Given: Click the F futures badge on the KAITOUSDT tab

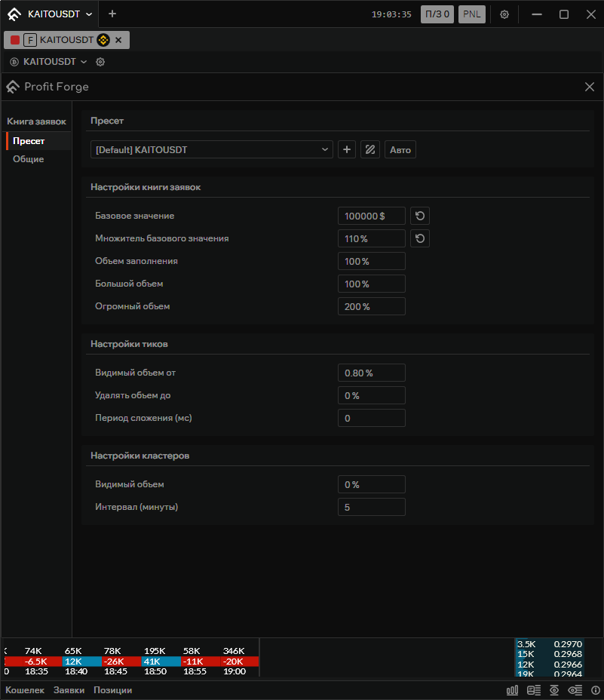Looking at the screenshot, I should click(x=30, y=40).
